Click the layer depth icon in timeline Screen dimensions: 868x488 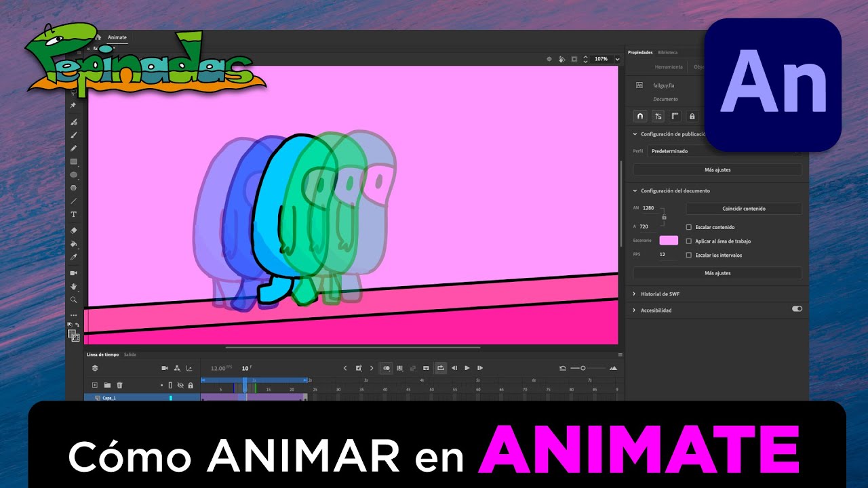coord(95,368)
